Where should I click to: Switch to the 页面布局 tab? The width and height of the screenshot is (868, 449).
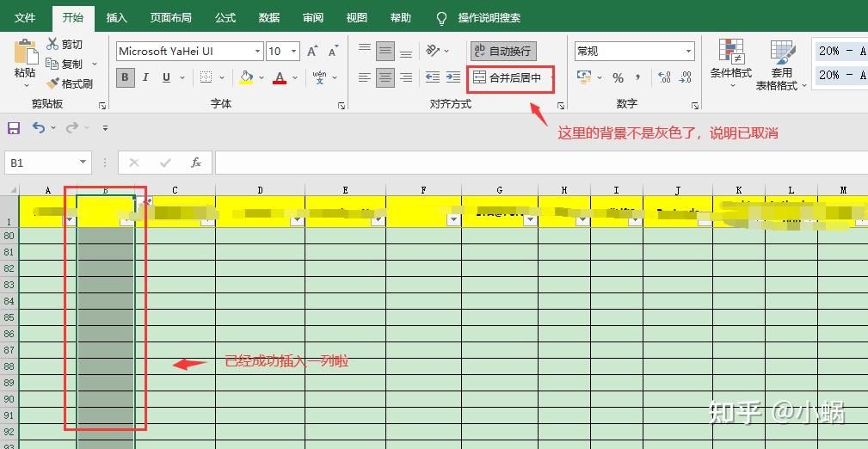coord(170,18)
